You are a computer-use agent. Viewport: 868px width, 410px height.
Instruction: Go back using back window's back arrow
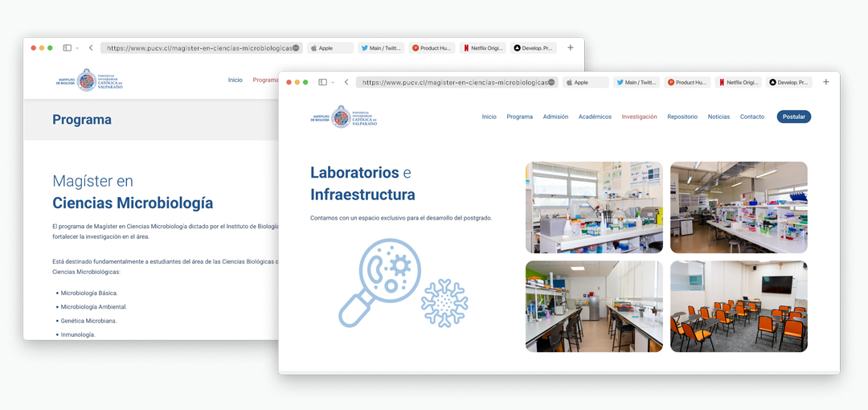[x=91, y=48]
